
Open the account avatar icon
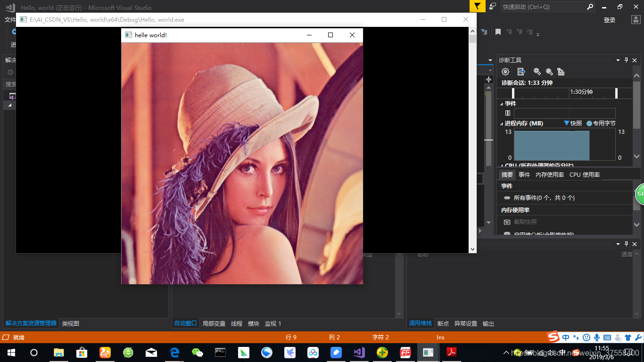pyautogui.click(x=635, y=20)
